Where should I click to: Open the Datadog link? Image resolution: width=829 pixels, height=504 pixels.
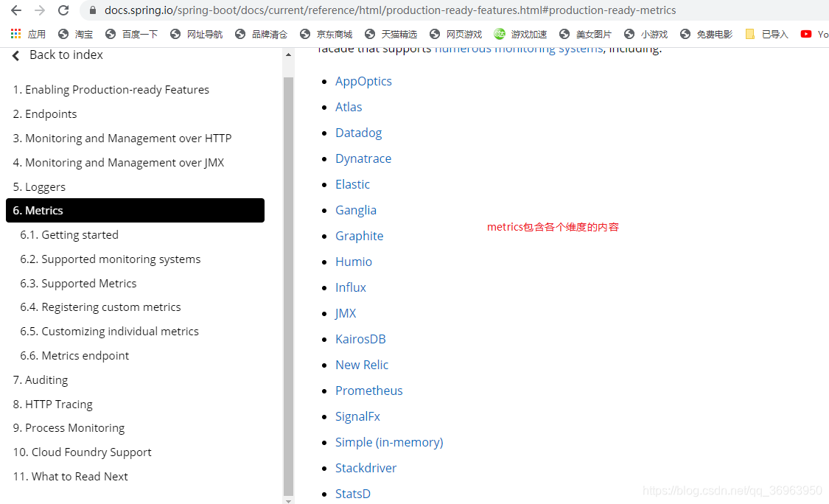(358, 132)
